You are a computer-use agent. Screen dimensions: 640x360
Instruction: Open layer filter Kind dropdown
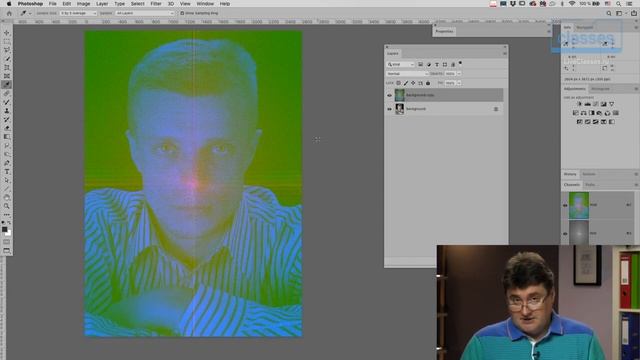pyautogui.click(x=401, y=64)
